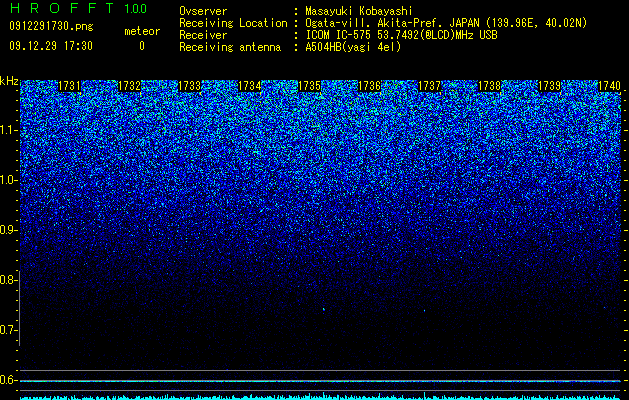The width and height of the screenshot is (629, 400).
Task: Click the A504HB yagi antenna text
Action: (353, 47)
